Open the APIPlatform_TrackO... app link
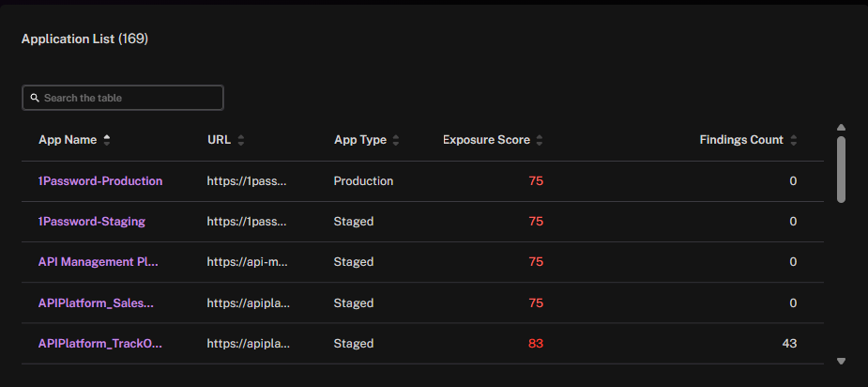The image size is (868, 387). pos(100,343)
